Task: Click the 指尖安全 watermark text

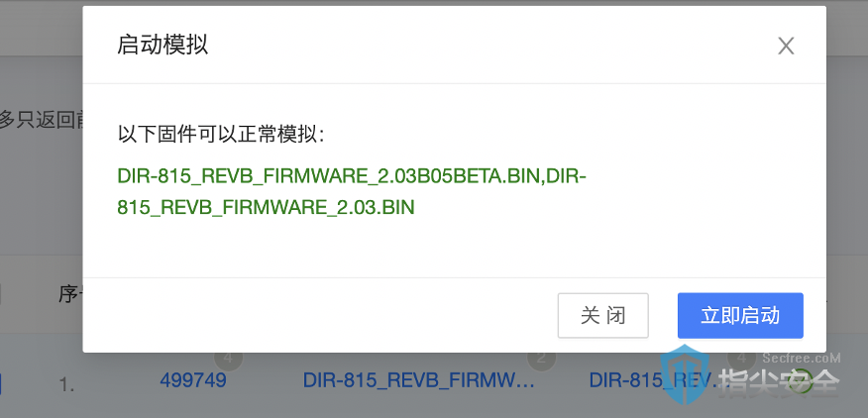Action: pyautogui.click(x=779, y=383)
